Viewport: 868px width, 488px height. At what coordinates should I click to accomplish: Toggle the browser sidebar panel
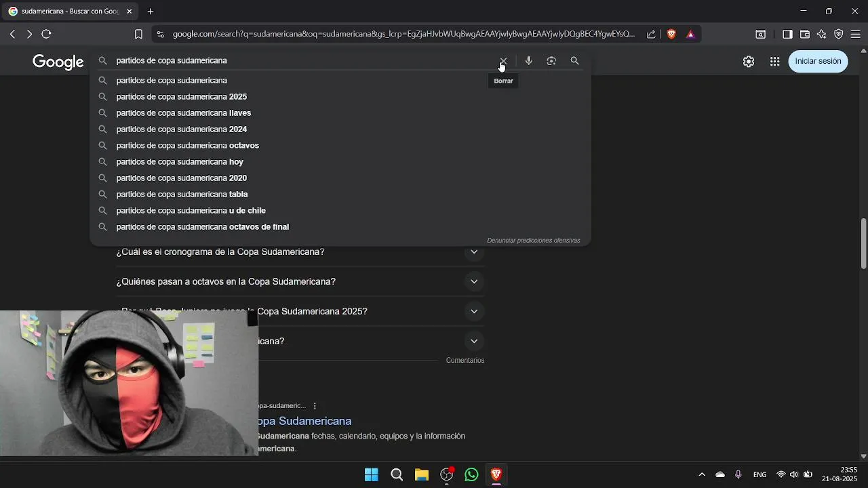pos(787,34)
